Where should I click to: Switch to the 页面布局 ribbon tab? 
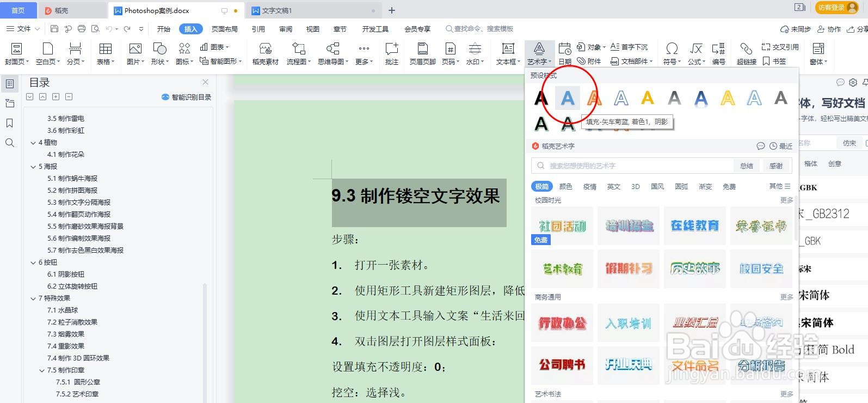pyautogui.click(x=225, y=29)
